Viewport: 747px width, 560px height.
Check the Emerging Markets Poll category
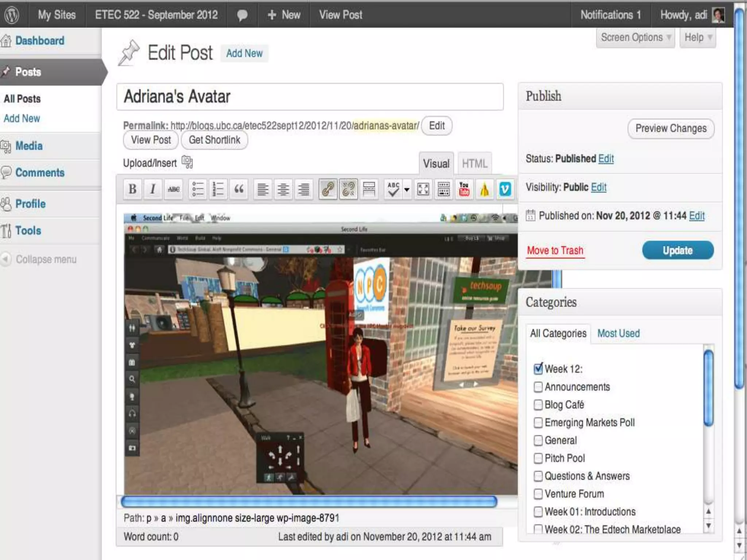point(538,422)
